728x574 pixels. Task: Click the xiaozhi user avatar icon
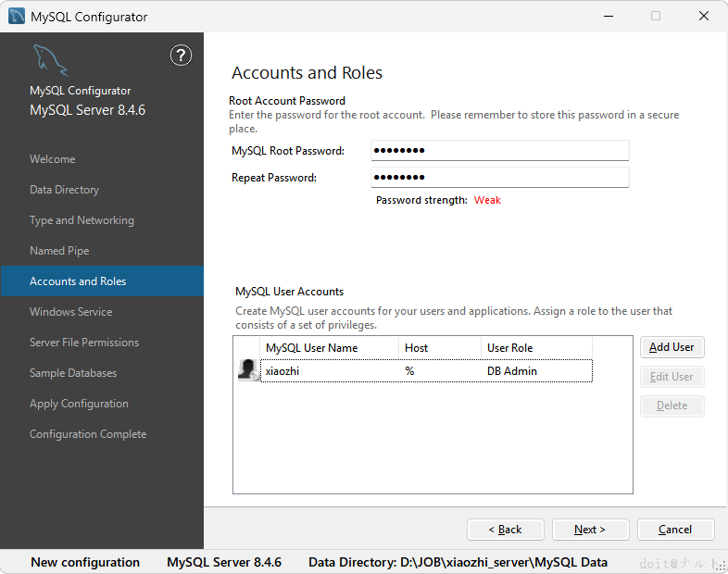pos(248,370)
